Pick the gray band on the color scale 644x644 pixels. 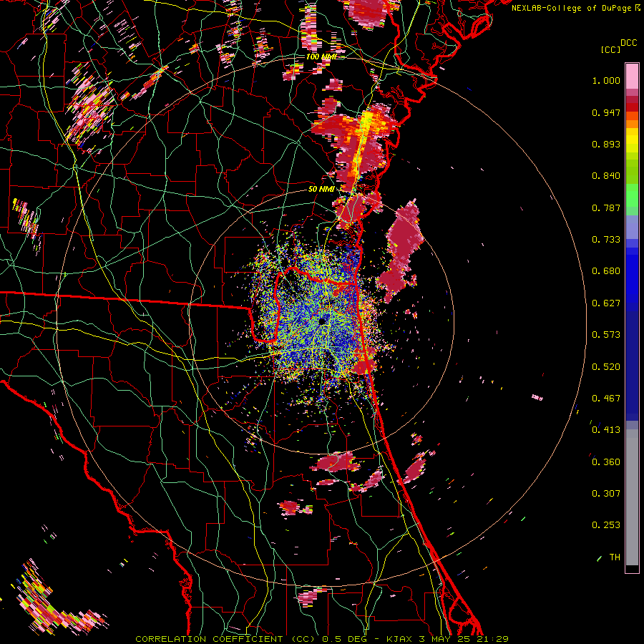(632, 497)
